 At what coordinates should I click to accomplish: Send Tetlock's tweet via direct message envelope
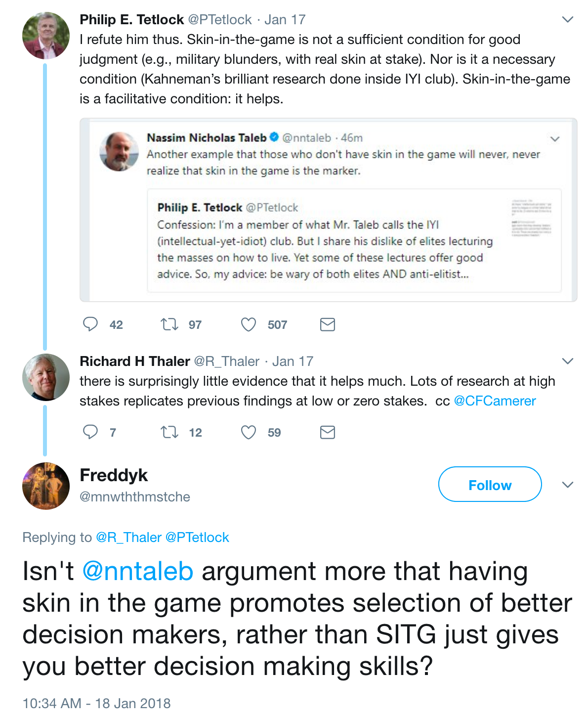point(328,324)
